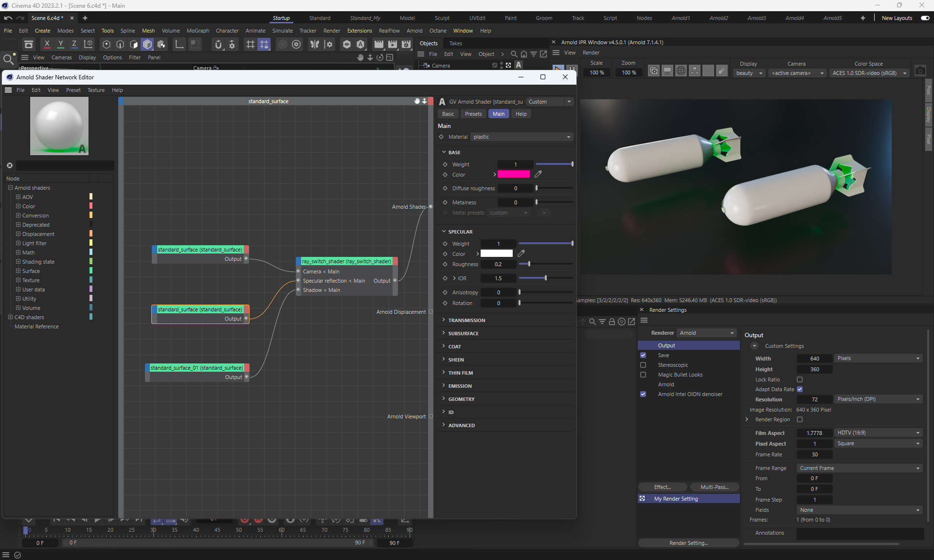Click the globe icon in the IPR toolbar

pyautogui.click(x=681, y=71)
